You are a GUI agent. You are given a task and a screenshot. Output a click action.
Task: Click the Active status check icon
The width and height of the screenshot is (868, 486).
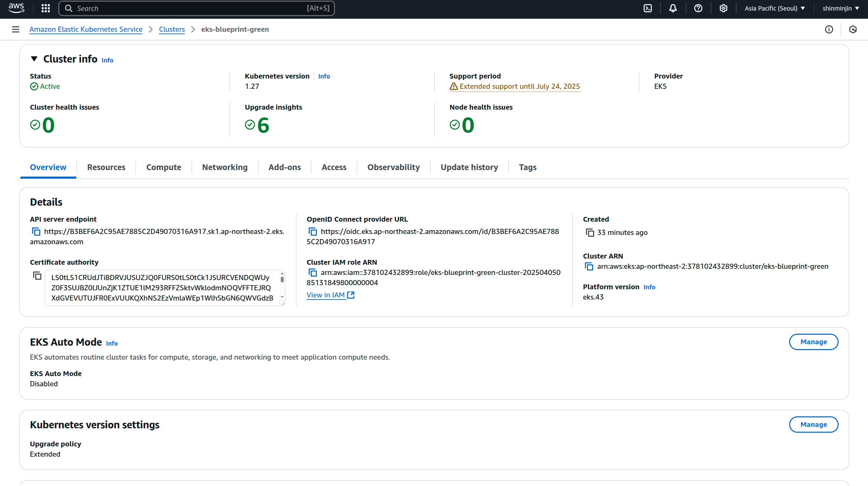(x=34, y=86)
